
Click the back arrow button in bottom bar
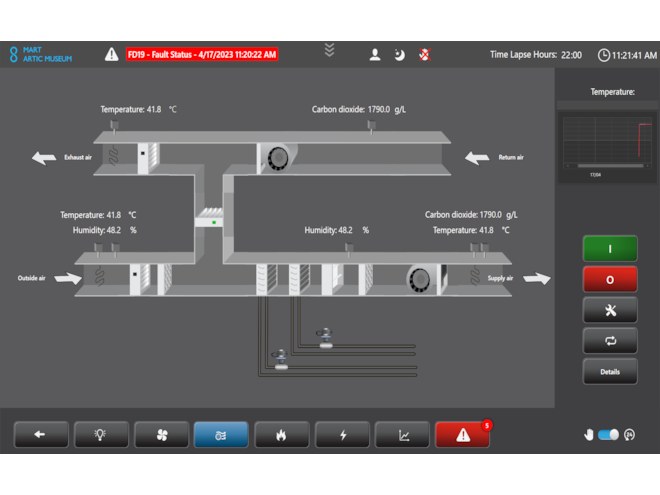[41, 435]
